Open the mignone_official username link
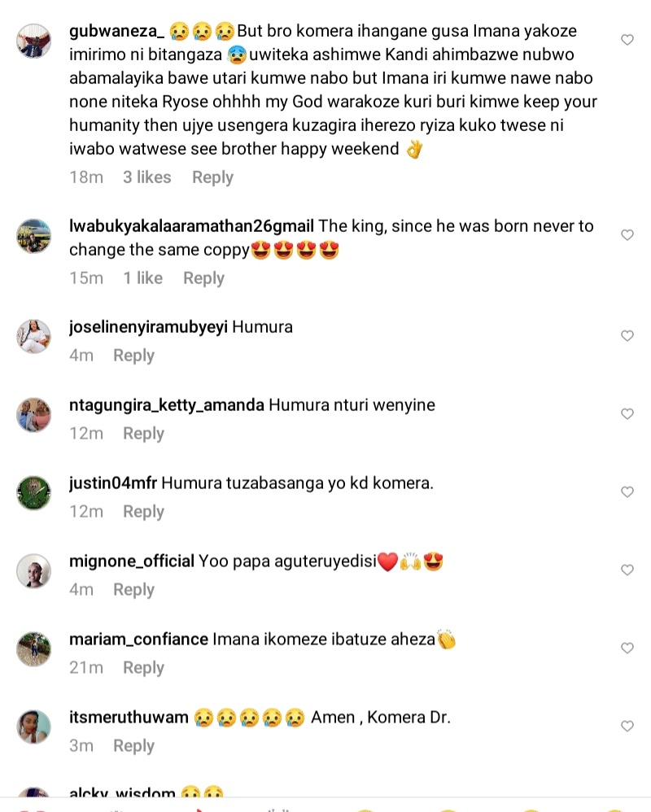Viewport: 651px width, 812px height. [x=132, y=561]
